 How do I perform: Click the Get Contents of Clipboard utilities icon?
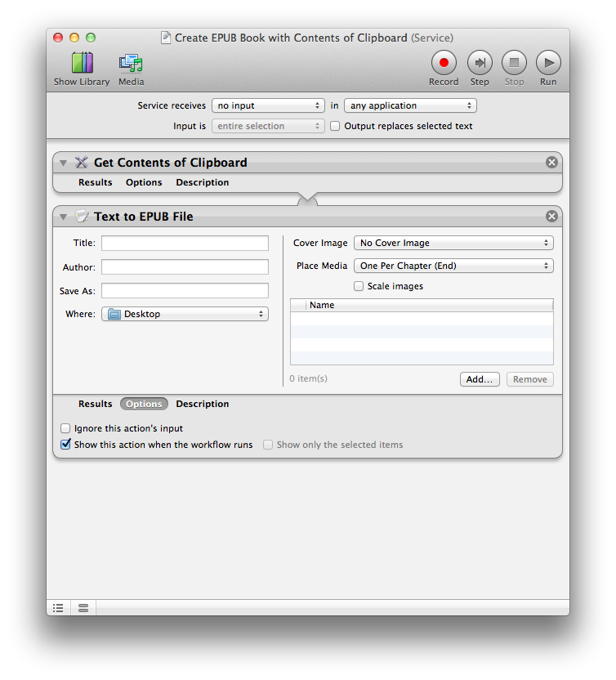click(81, 162)
